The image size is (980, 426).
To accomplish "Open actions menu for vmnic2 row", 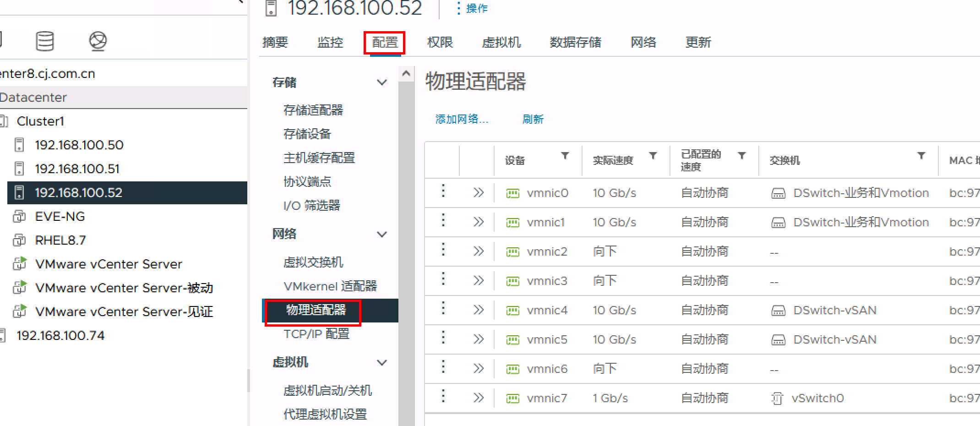I will (443, 250).
